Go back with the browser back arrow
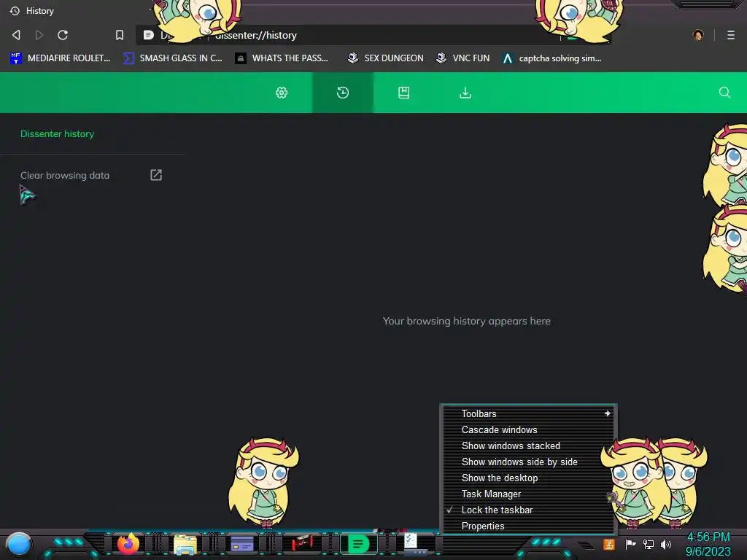 (16, 35)
